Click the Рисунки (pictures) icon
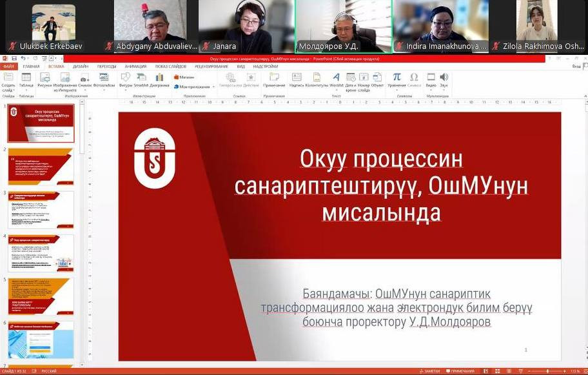 pos(44,79)
